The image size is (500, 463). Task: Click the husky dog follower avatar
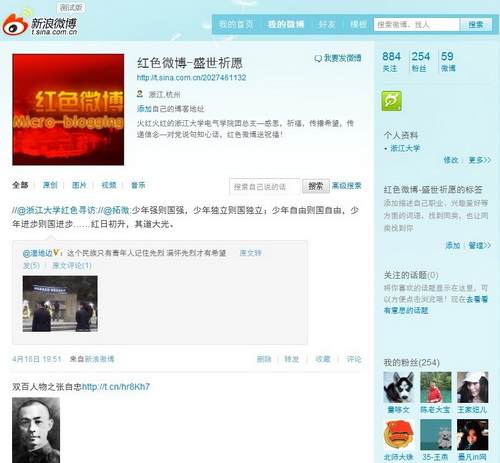tap(399, 387)
